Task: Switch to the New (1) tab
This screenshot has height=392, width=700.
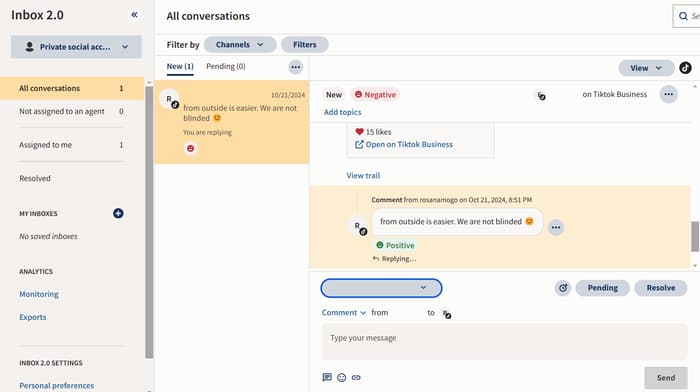Action: coord(180,67)
